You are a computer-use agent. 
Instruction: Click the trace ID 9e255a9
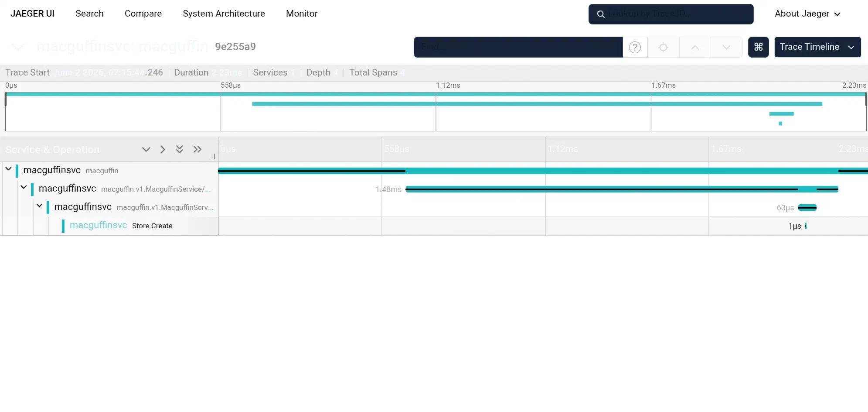pos(235,47)
